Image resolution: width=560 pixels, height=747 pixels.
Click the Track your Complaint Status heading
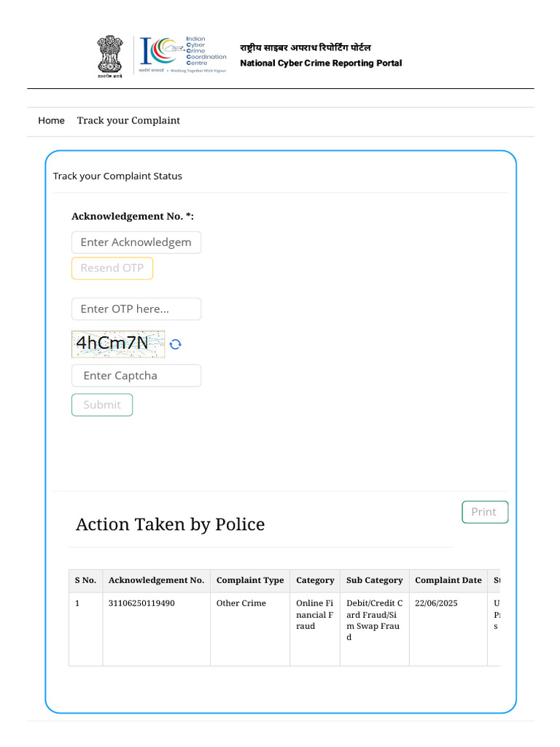coord(117,177)
